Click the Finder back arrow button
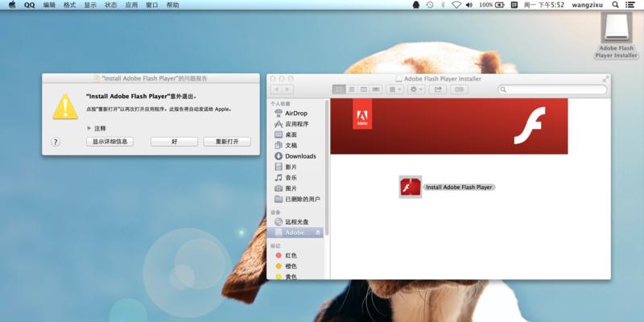 [276, 89]
